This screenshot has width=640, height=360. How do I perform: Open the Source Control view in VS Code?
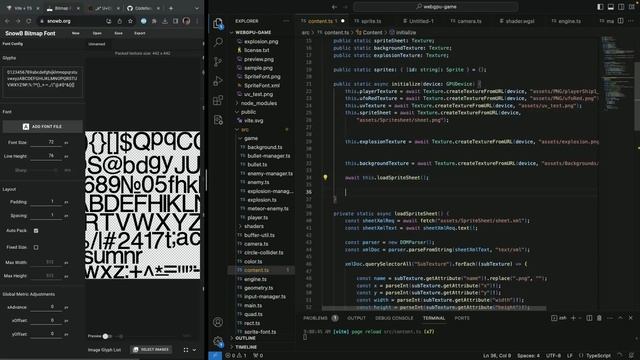pyautogui.click(x=218, y=62)
